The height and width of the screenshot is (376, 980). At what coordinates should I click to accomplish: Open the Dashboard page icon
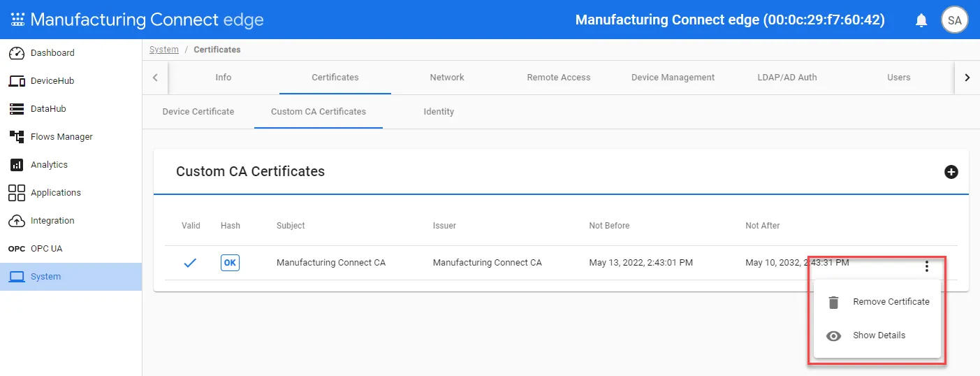coord(17,53)
